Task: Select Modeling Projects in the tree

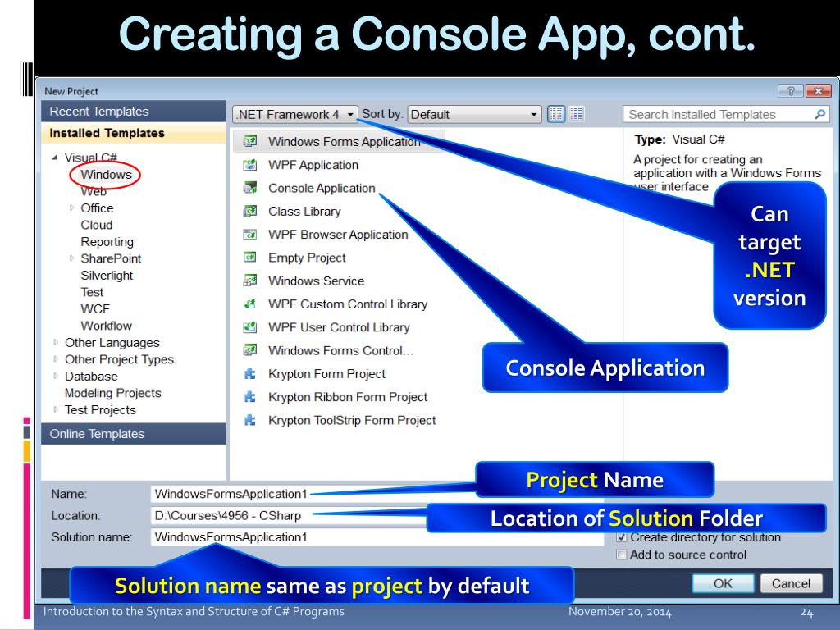Action: tap(112, 393)
